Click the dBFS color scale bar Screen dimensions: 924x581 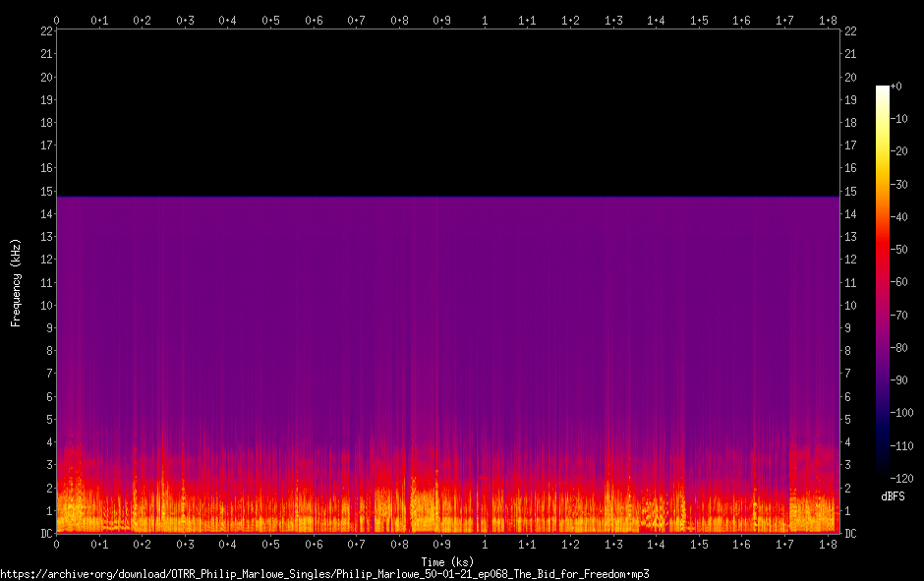tap(882, 285)
